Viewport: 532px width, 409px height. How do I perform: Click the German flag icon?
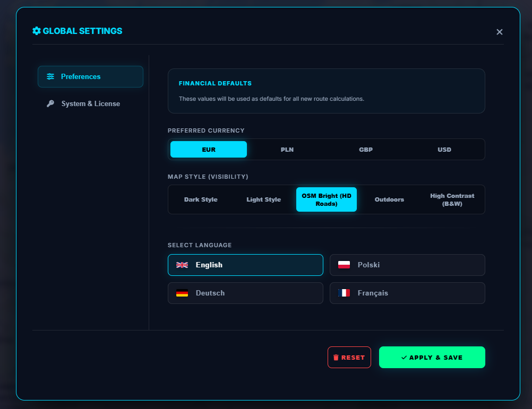[x=182, y=293]
